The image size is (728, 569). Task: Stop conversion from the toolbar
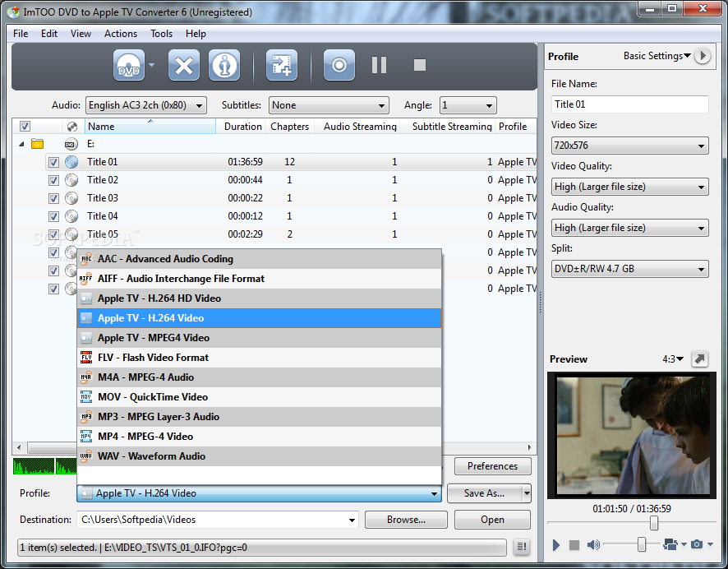(420, 65)
